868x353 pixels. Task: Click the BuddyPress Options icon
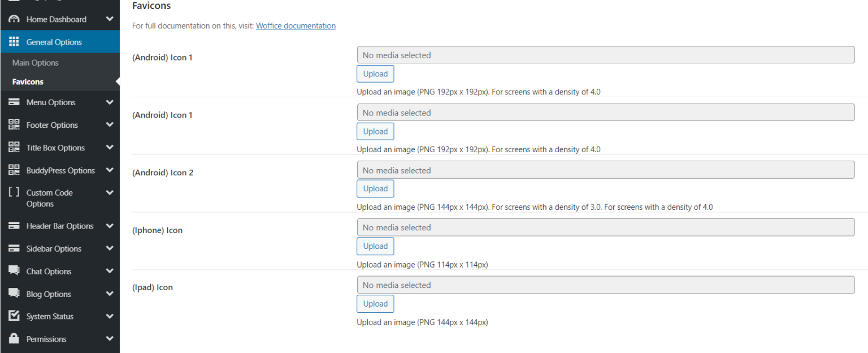tap(14, 170)
